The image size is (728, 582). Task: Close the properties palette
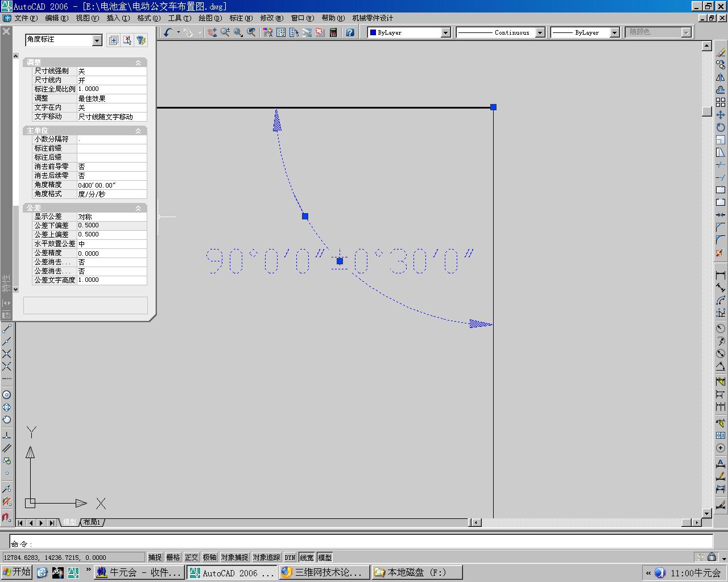pos(6,31)
